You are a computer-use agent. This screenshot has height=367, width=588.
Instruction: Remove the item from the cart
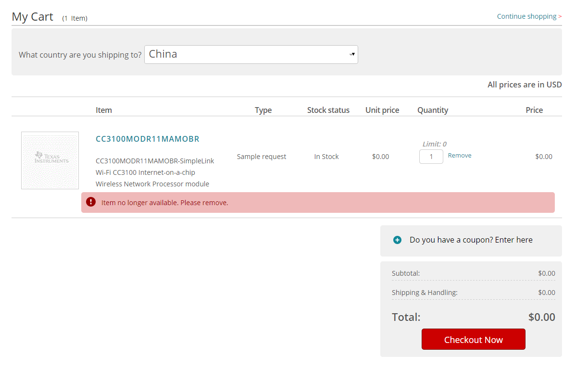coord(460,156)
